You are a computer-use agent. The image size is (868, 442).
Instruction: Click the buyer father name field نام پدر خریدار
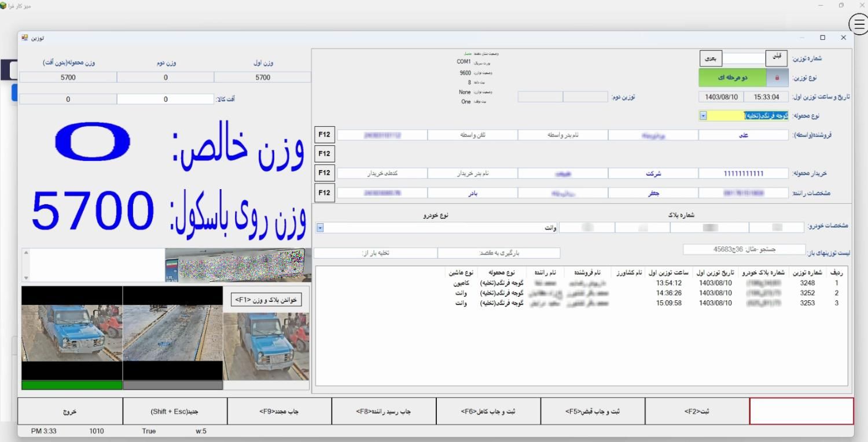[x=473, y=174]
